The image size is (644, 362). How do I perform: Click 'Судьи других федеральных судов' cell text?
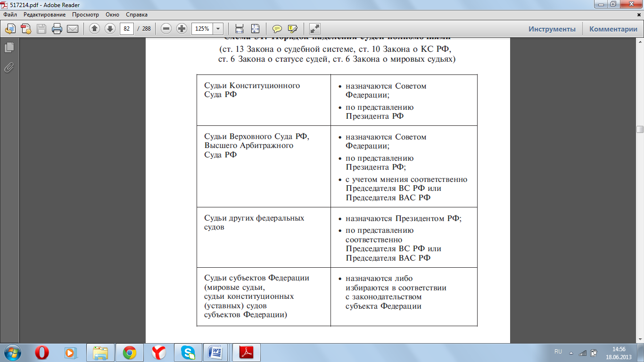click(254, 222)
